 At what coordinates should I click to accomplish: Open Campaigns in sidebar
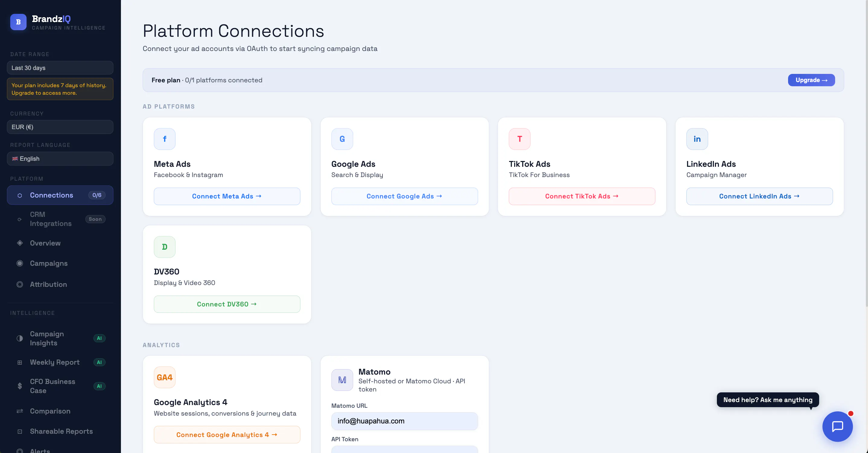[60, 263]
